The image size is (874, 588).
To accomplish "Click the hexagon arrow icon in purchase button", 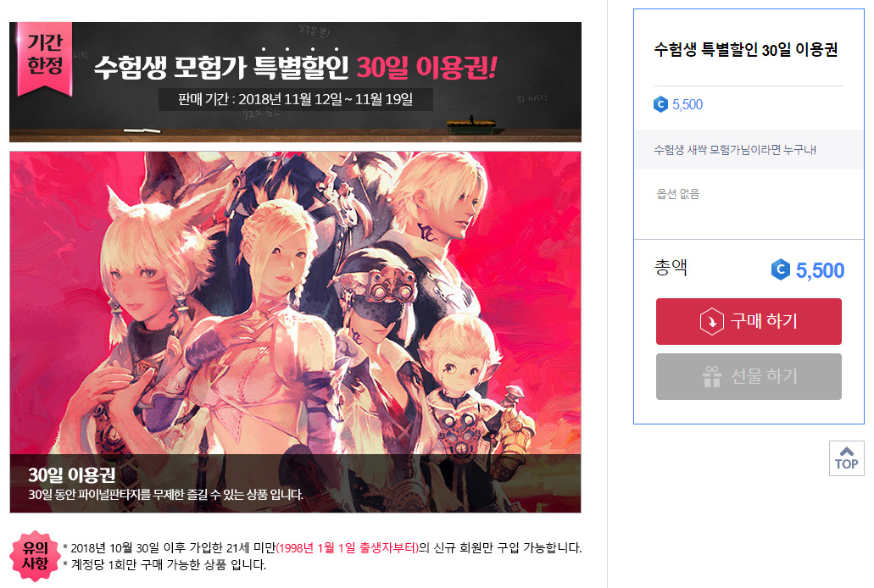I will (x=711, y=322).
